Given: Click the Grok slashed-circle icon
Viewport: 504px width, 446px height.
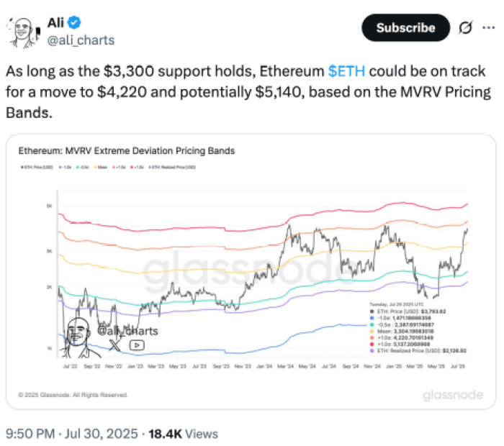Looking at the screenshot, I should (x=465, y=28).
